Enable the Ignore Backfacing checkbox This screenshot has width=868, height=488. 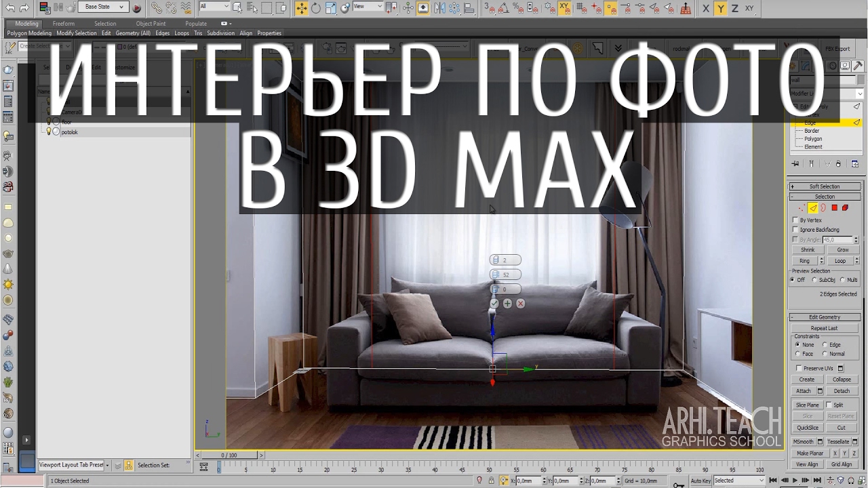pyautogui.click(x=795, y=230)
